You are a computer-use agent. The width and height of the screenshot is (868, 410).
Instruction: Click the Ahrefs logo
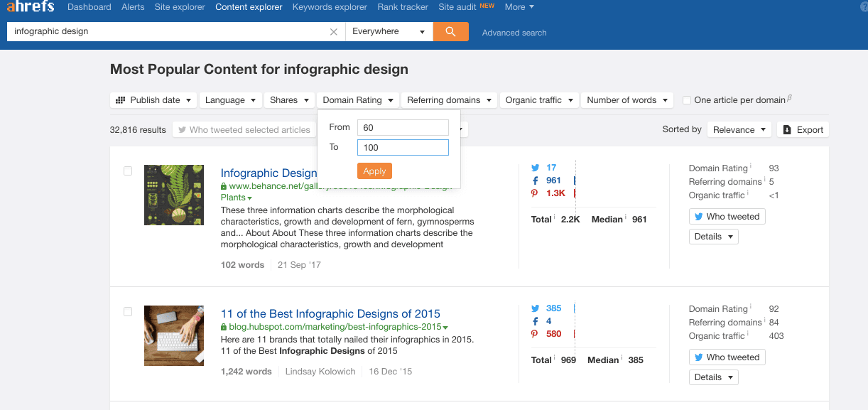click(x=31, y=7)
